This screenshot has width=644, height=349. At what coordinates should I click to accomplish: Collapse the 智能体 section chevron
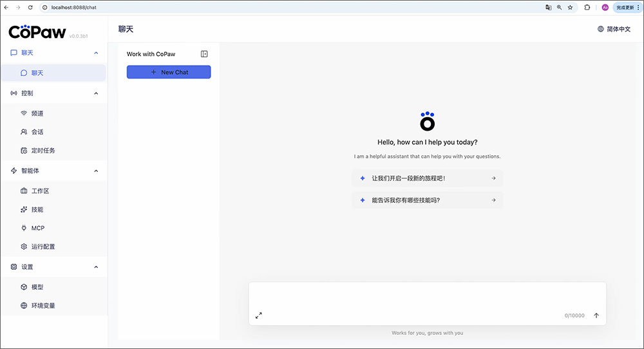[x=96, y=171]
